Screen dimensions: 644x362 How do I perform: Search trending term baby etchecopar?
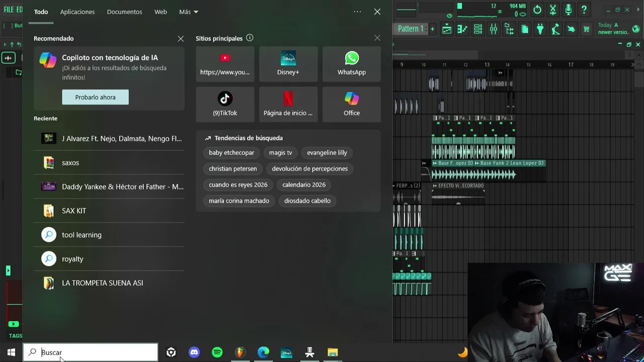tap(231, 152)
